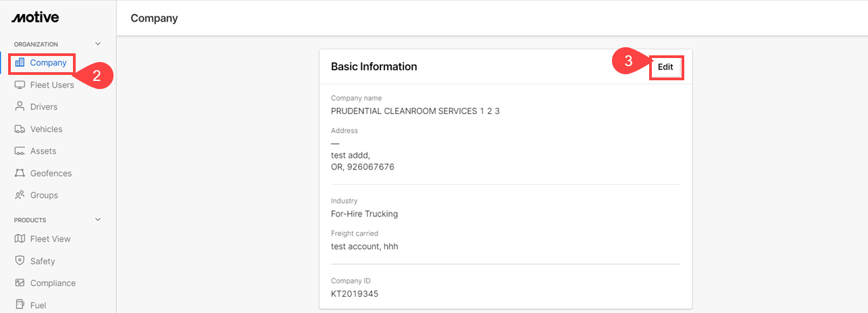Open the Fleet Users menu item
Screen dimensions: 868x313
tap(52, 85)
